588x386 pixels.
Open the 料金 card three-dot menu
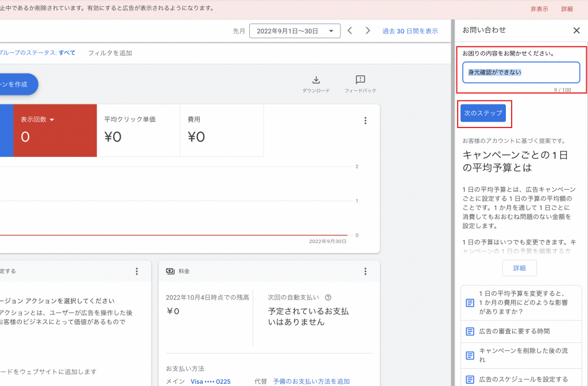[x=365, y=271]
